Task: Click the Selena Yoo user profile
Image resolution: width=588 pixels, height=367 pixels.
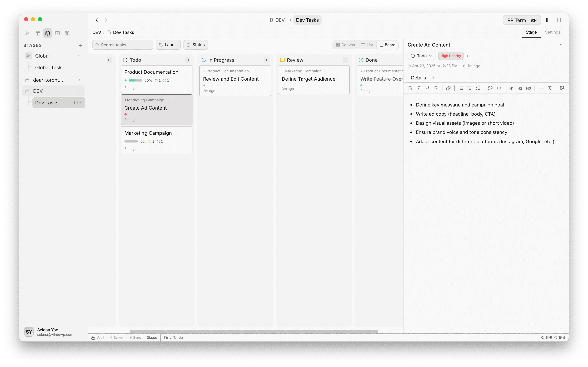Action: [x=49, y=332]
